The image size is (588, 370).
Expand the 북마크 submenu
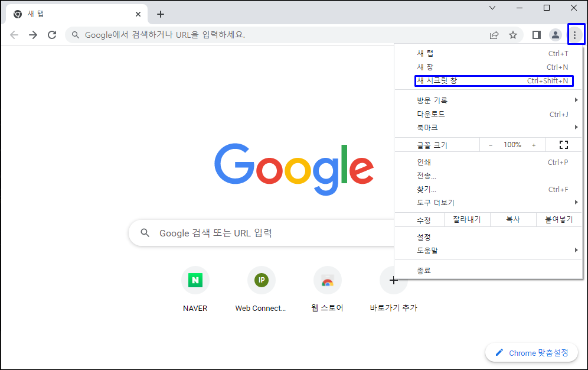489,128
